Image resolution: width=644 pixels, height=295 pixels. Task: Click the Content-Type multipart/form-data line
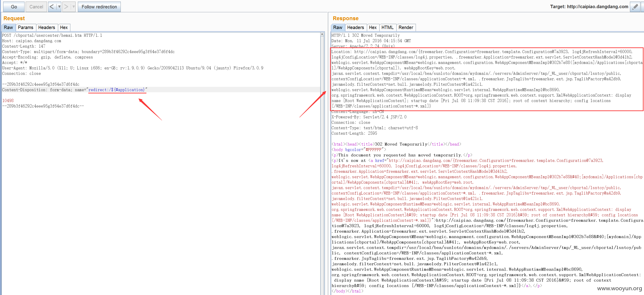(88, 52)
